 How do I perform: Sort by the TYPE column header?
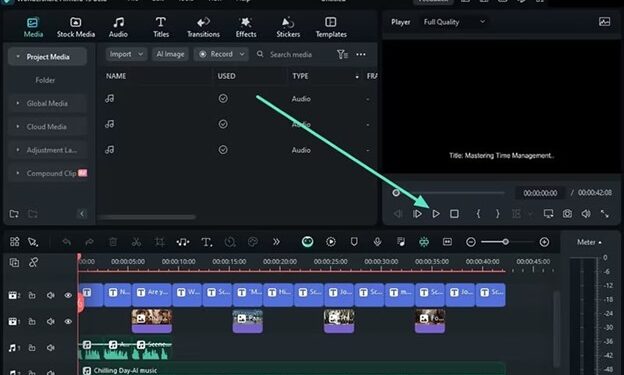point(300,76)
